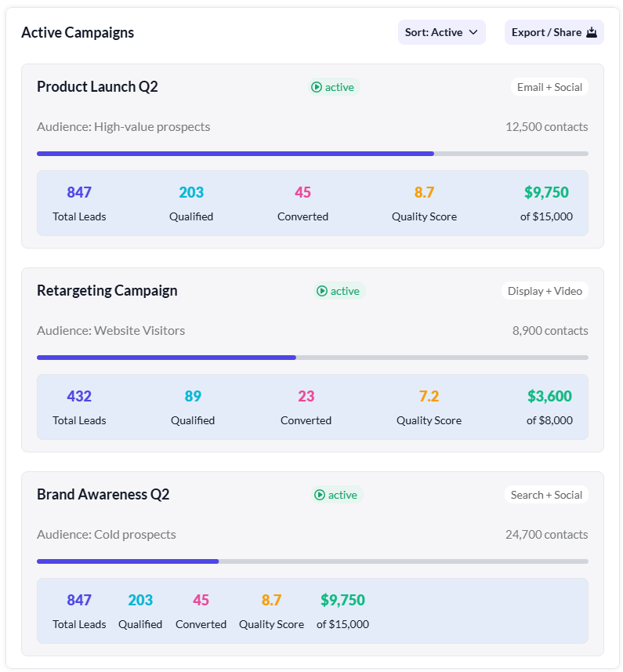Open the Brand Awareness Q2 campaign title
The height and width of the screenshot is (672, 623).
[103, 495]
